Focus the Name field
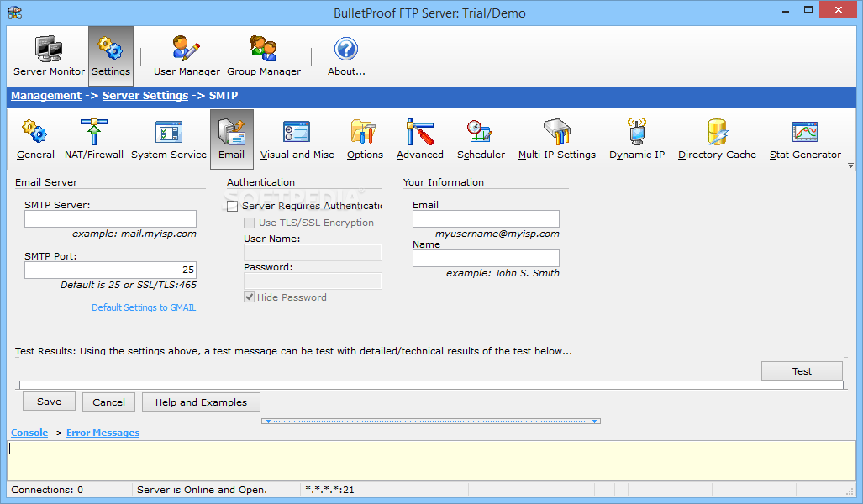The image size is (863, 504). (486, 259)
